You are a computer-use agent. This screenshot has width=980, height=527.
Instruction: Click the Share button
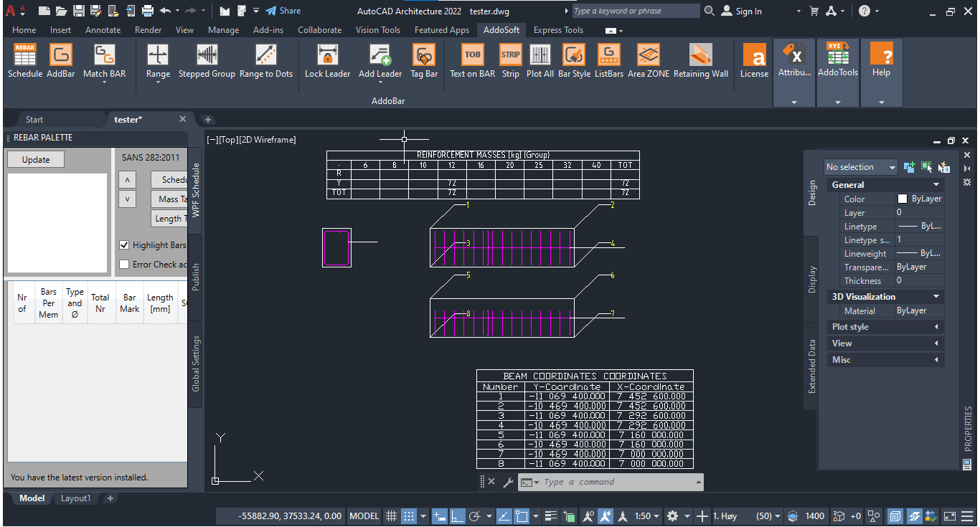coord(283,11)
